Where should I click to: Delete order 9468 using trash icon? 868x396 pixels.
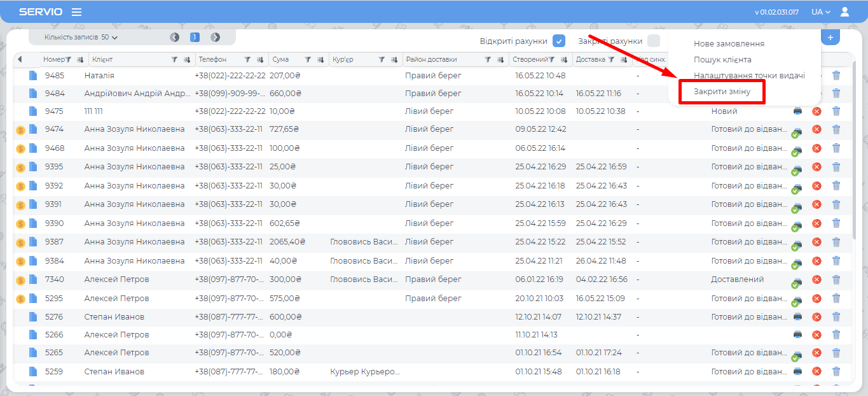coord(836,148)
